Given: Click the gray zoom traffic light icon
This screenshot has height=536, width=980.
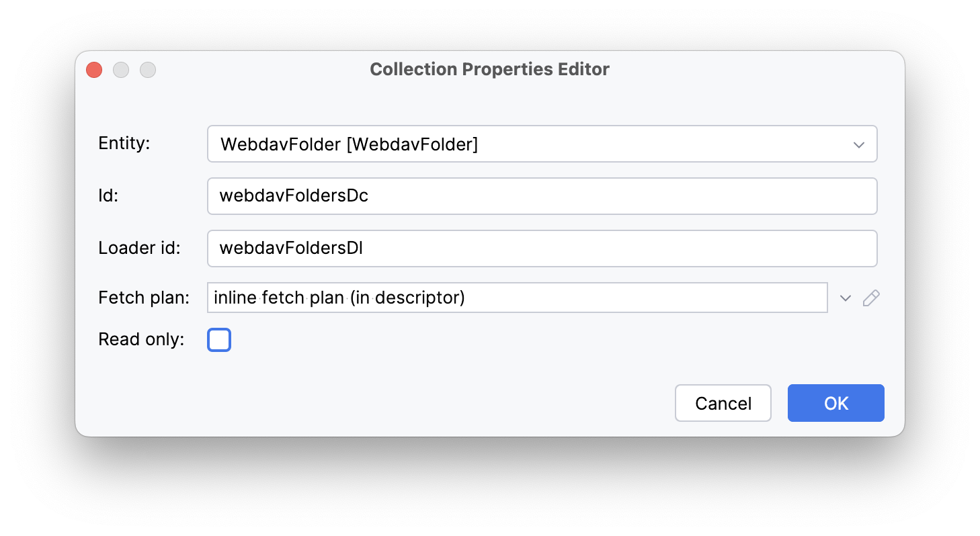Looking at the screenshot, I should (x=148, y=69).
